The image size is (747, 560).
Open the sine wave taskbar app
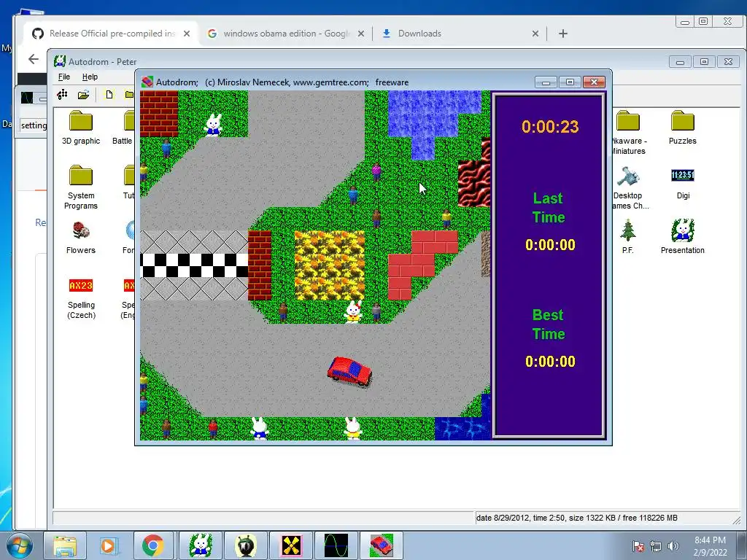click(x=336, y=545)
